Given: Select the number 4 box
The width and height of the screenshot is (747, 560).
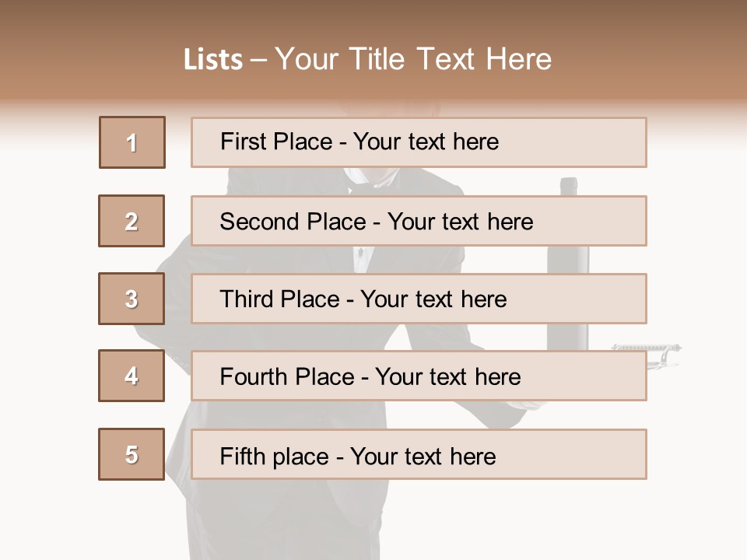Looking at the screenshot, I should point(132,376).
